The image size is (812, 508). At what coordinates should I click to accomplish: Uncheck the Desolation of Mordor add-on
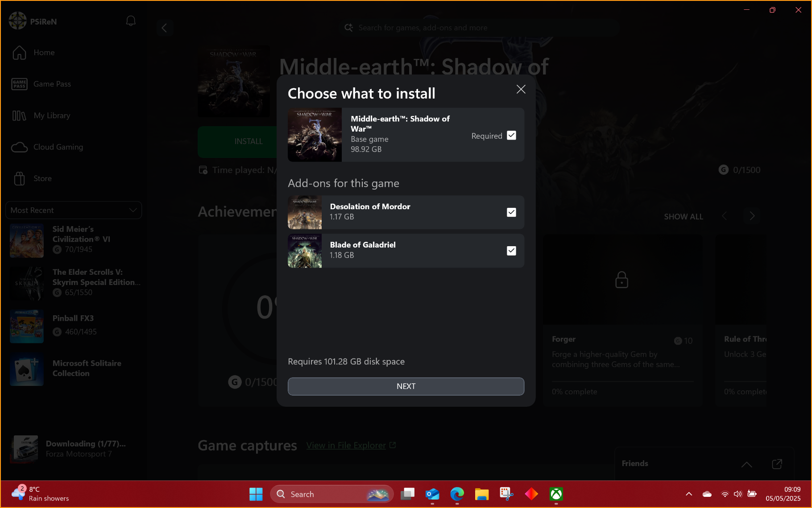click(511, 212)
